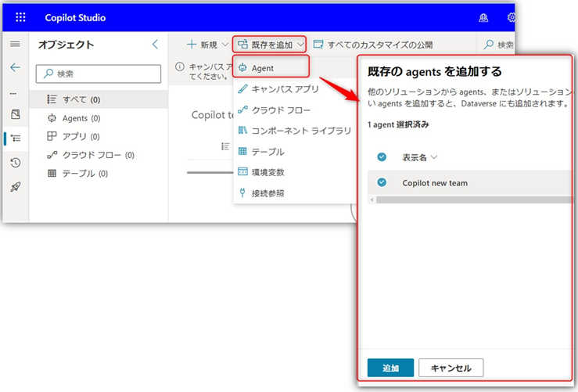Image resolution: width=578 pixels, height=392 pixels.
Task: Open the ellipsis more options in sidebar
Action: pyautogui.click(x=13, y=94)
